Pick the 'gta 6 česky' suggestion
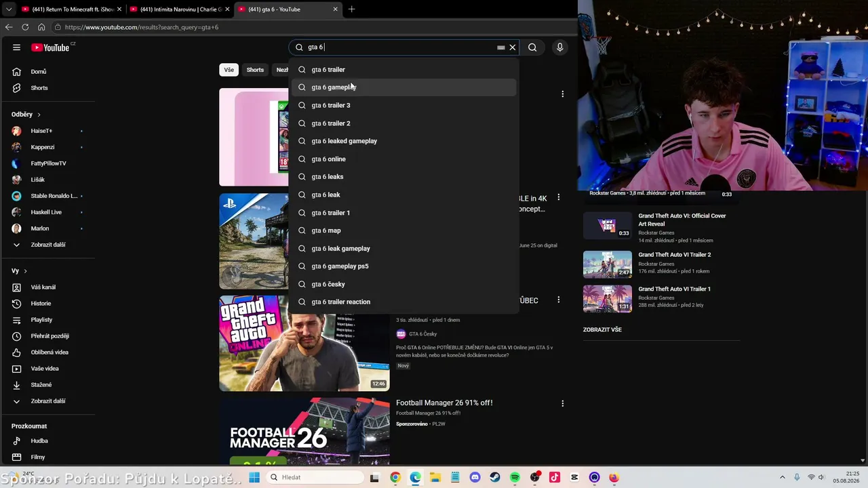Screen dimensions: 868x488 click(x=404, y=284)
